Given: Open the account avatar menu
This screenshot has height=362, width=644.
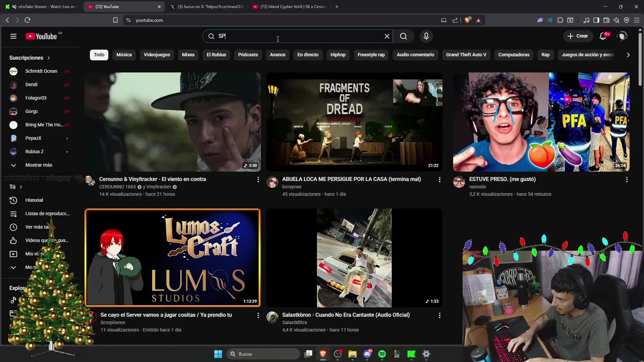Looking at the screenshot, I should [622, 36].
